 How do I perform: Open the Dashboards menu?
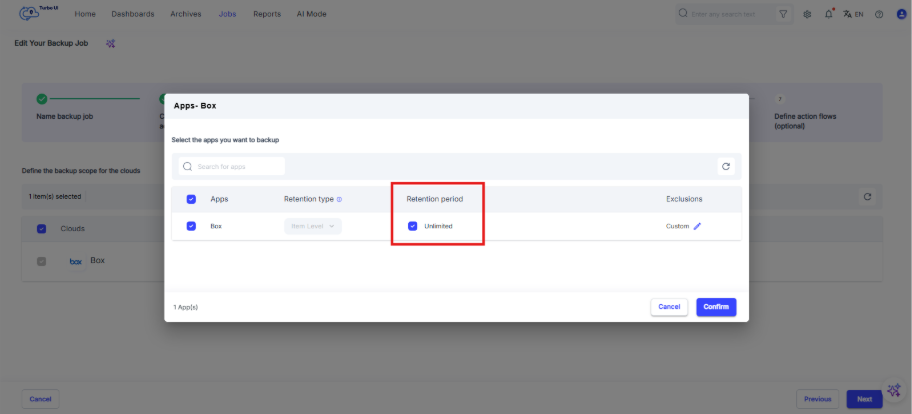(133, 14)
